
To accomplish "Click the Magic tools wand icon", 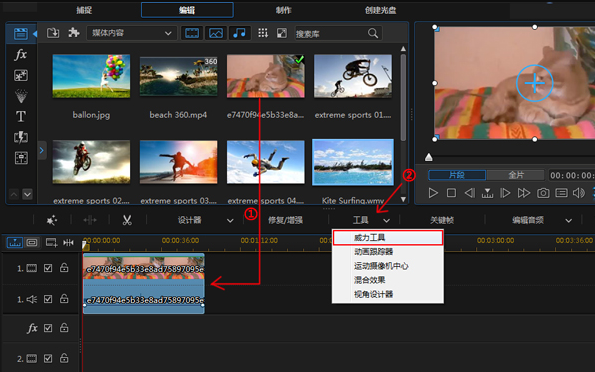I will 52,220.
